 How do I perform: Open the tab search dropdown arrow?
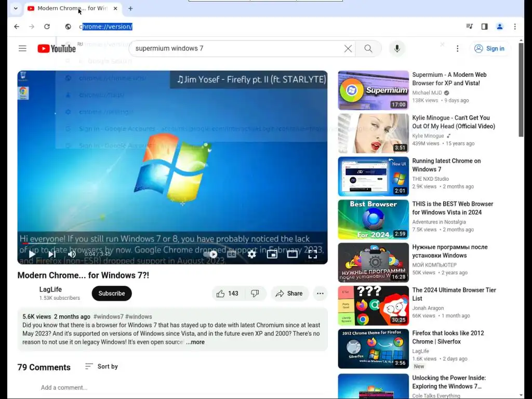[16, 8]
